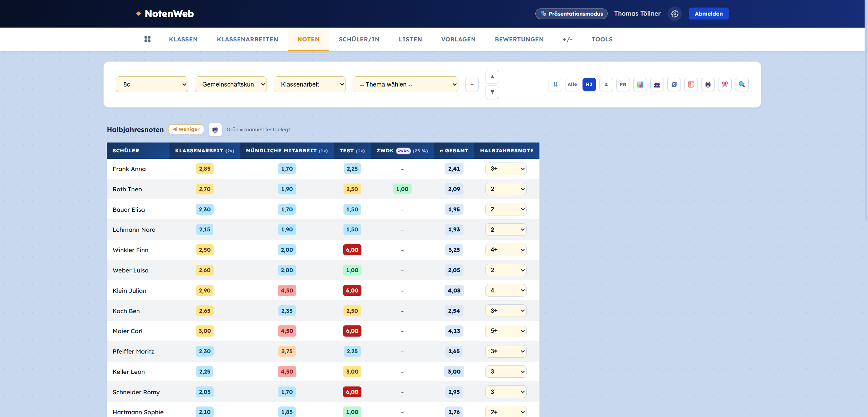Open Roth Theo's Halbjahresnote dropdown
This screenshot has height=417, width=868.
[506, 189]
